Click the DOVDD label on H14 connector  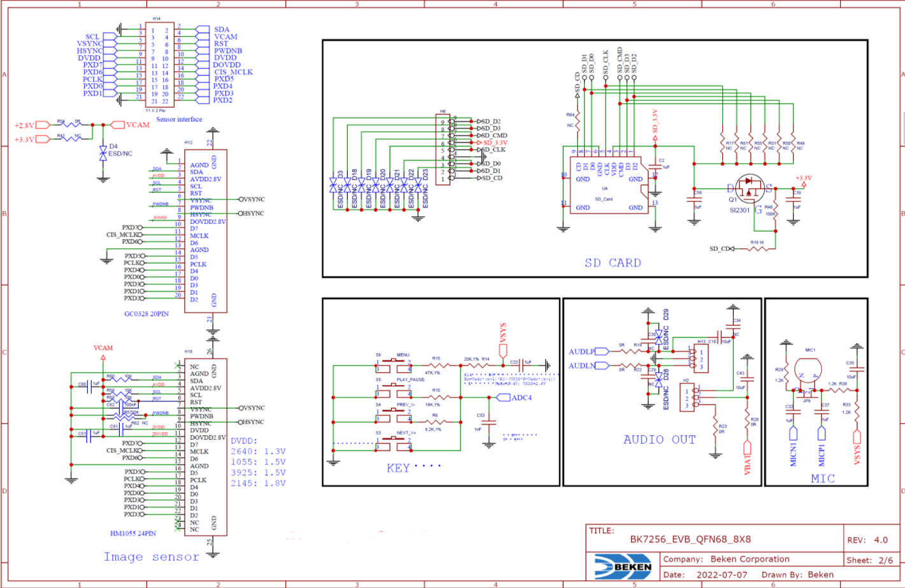(x=227, y=65)
